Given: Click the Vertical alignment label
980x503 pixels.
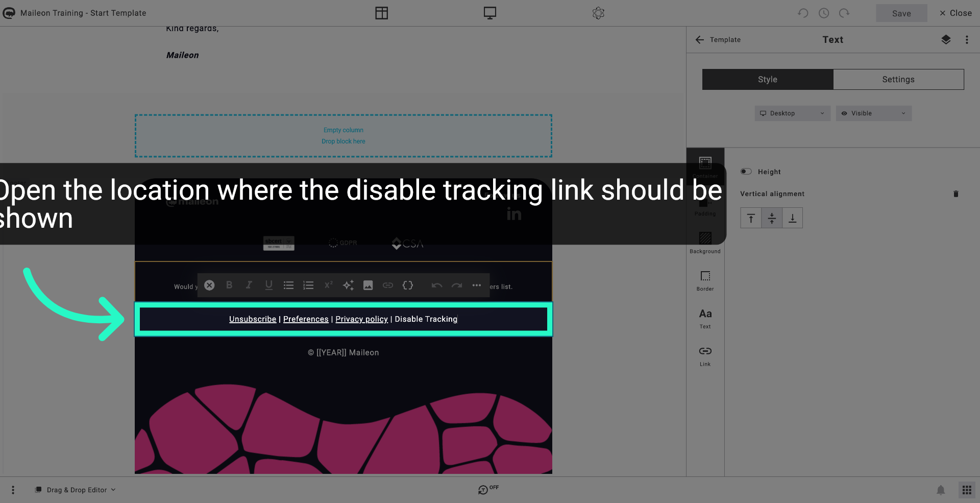Looking at the screenshot, I should tap(772, 194).
